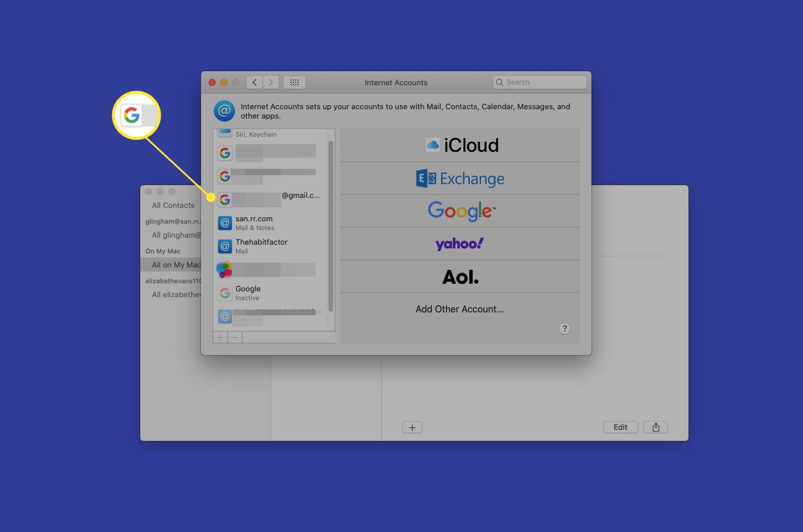Open help with the question mark button
This screenshot has width=803, height=532.
coord(565,328)
